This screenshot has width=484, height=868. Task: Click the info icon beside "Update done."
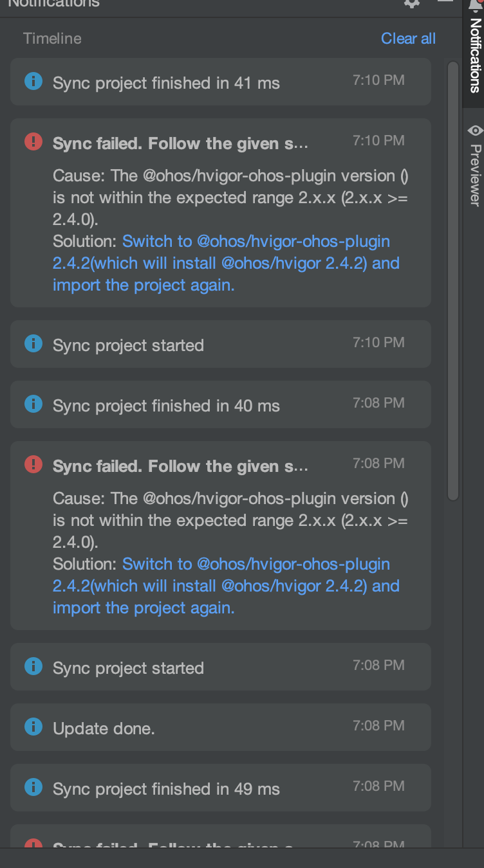[33, 727]
